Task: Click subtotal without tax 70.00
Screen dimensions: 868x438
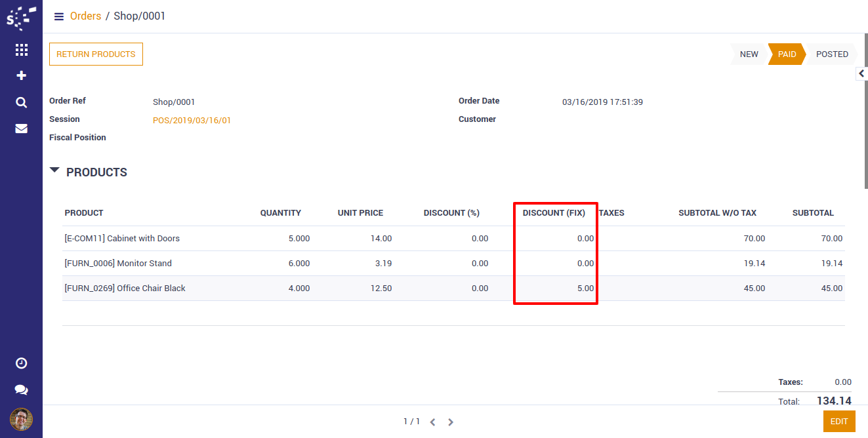Action: pyautogui.click(x=754, y=239)
